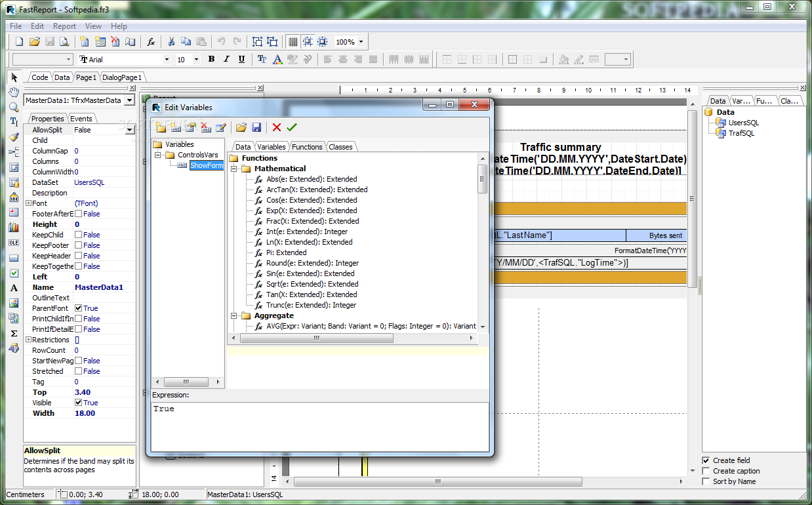Open the font color picker

277,59
